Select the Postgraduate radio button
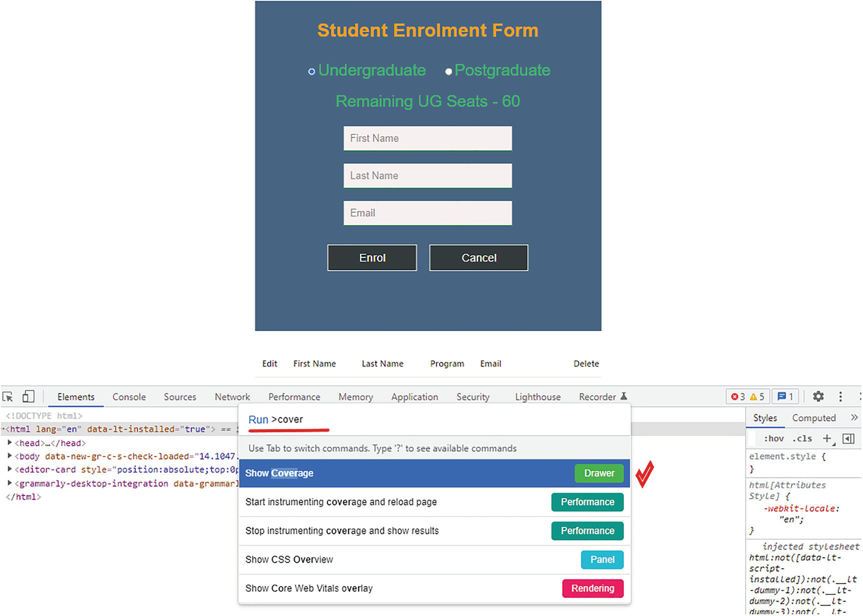This screenshot has height=616, width=863. coord(449,71)
